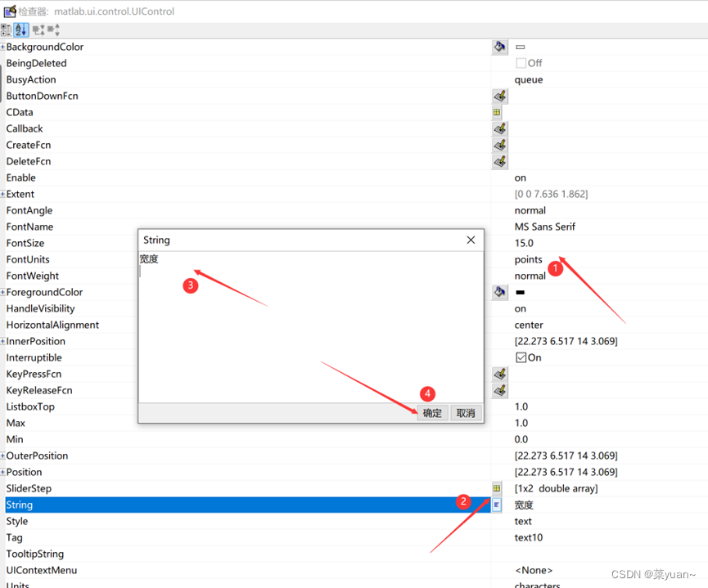The height and width of the screenshot is (588, 708).
Task: Select the FontSize property name
Action: [x=25, y=243]
